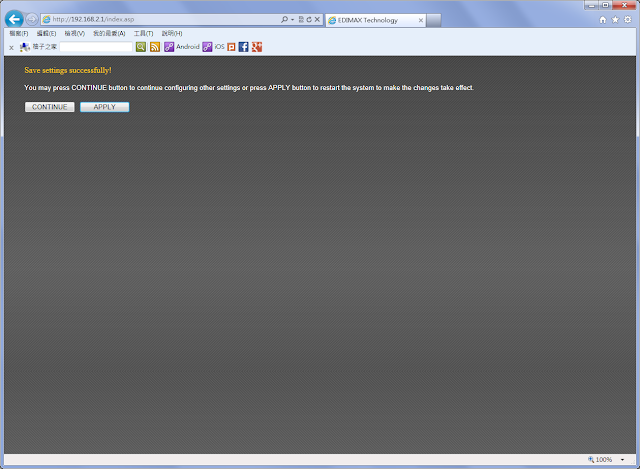640x469 pixels.
Task: Open the 說明(H) menu
Action: 172,33
